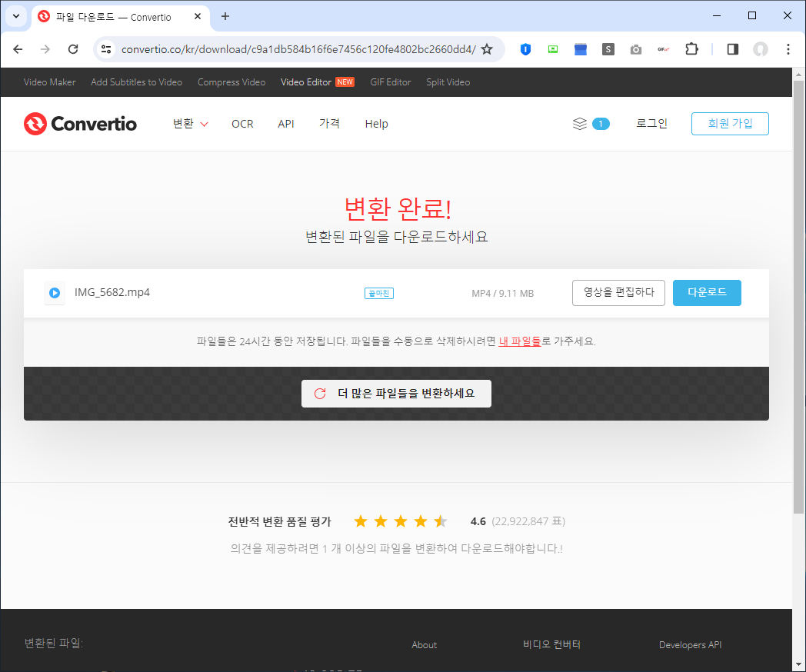Open the tab search chevron
Viewport: 806px width, 672px height.
[15, 16]
